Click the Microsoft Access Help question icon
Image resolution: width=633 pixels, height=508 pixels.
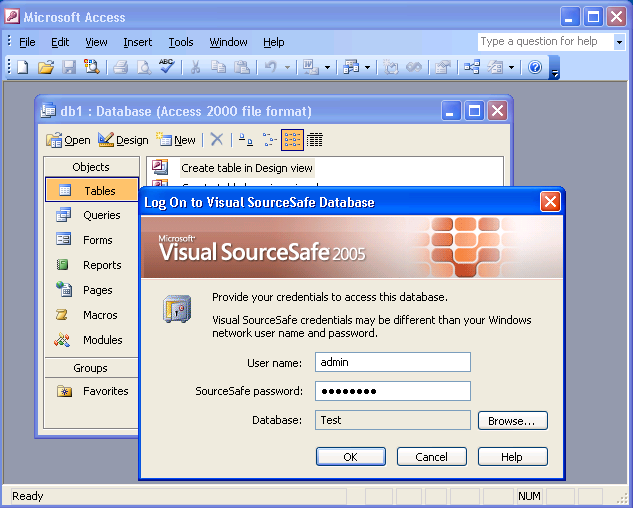tap(535, 67)
